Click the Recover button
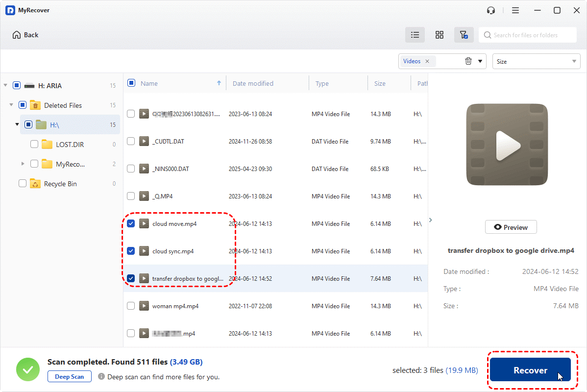This screenshot has height=392, width=587. pos(530,370)
